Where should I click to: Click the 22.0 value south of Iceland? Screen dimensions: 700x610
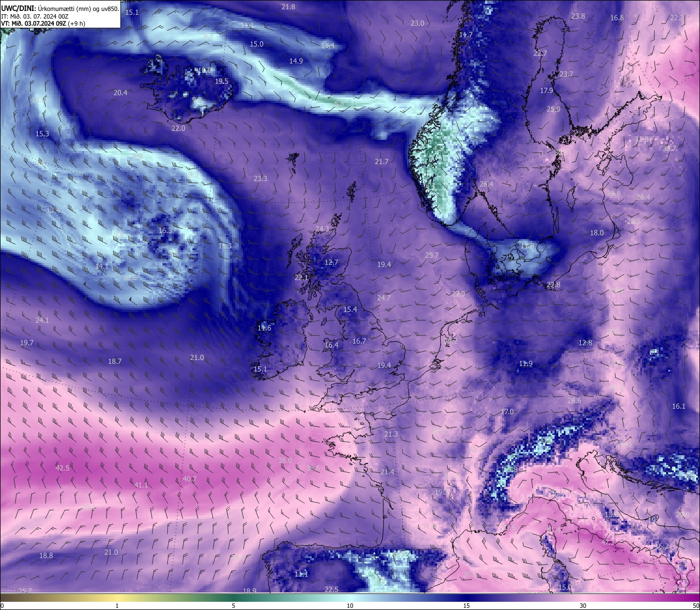click(x=178, y=128)
